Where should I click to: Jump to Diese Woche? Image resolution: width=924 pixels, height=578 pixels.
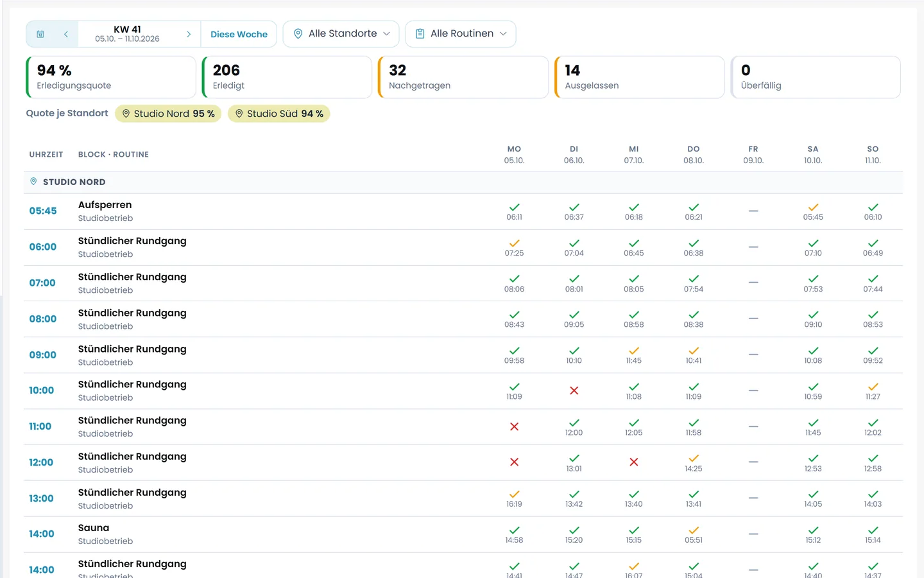[x=239, y=34]
